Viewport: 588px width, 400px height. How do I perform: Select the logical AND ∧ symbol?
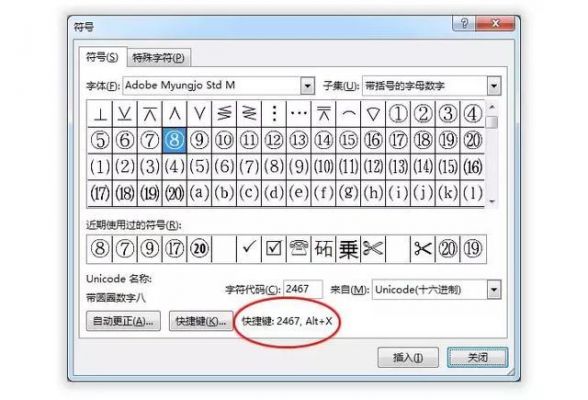(174, 114)
